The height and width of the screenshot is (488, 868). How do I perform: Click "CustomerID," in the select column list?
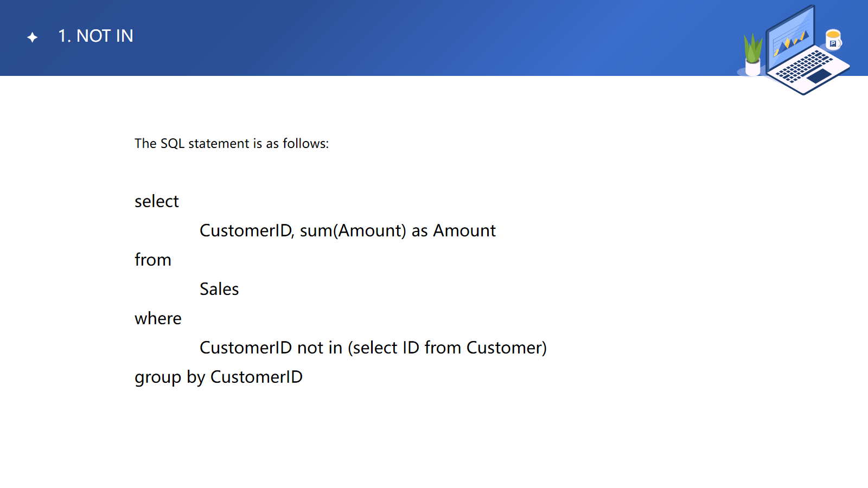[247, 231]
